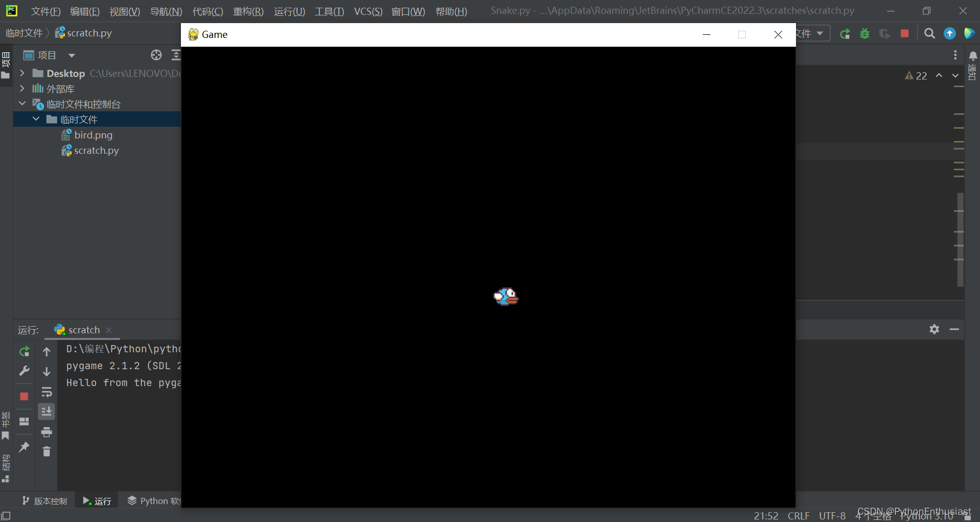Toggle scroll to end in run console
Viewport: 980px width, 522px height.
(47, 412)
